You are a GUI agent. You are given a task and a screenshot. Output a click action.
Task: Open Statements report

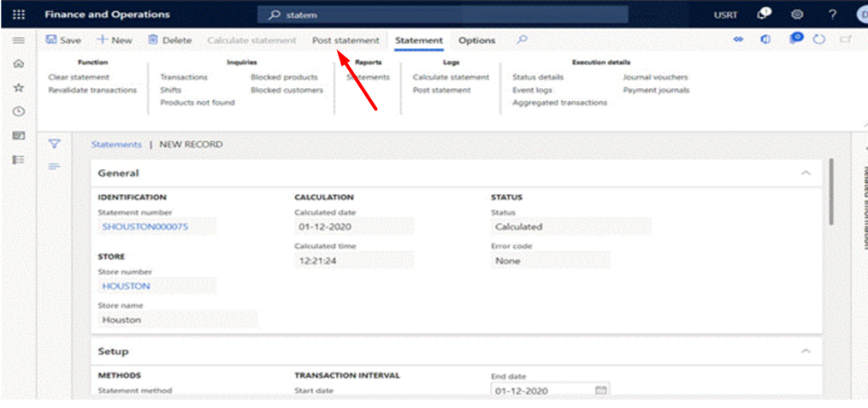pos(368,78)
